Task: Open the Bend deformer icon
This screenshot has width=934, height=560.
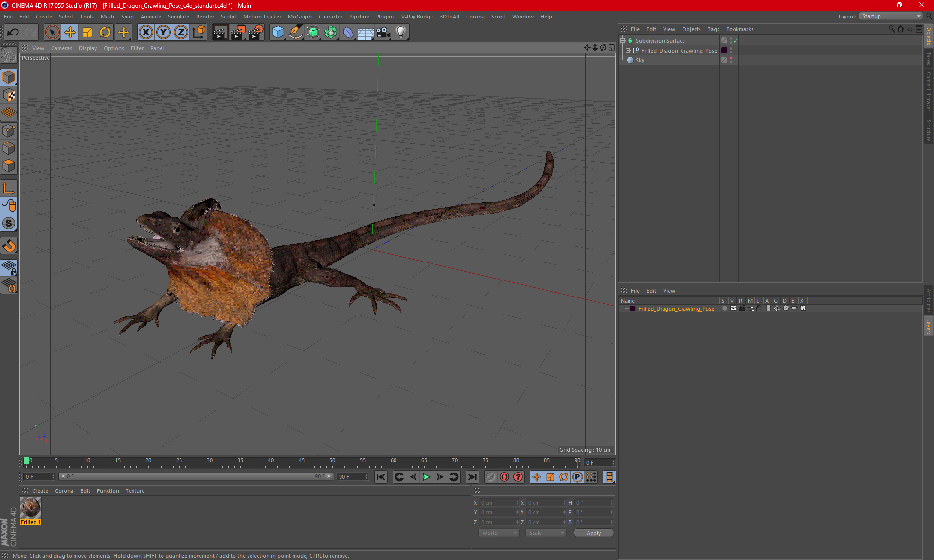Action: (x=348, y=33)
